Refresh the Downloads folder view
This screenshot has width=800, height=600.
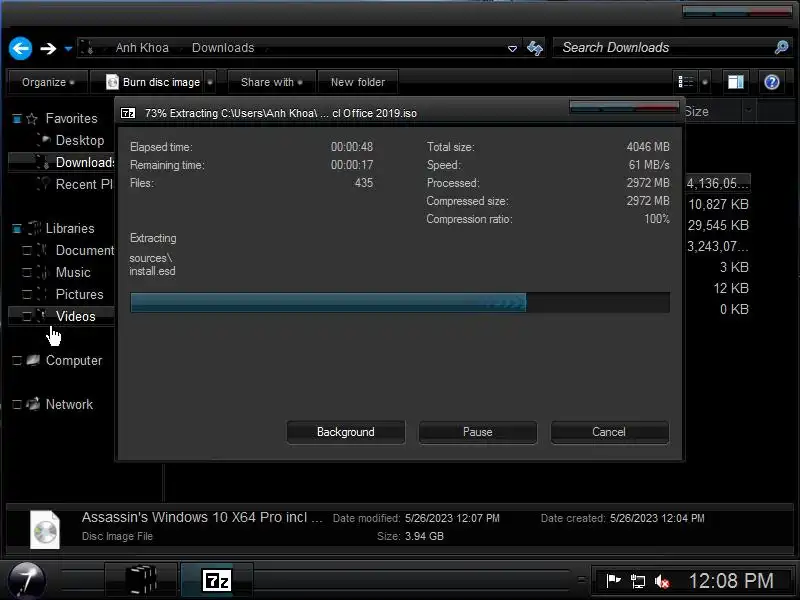tap(535, 48)
